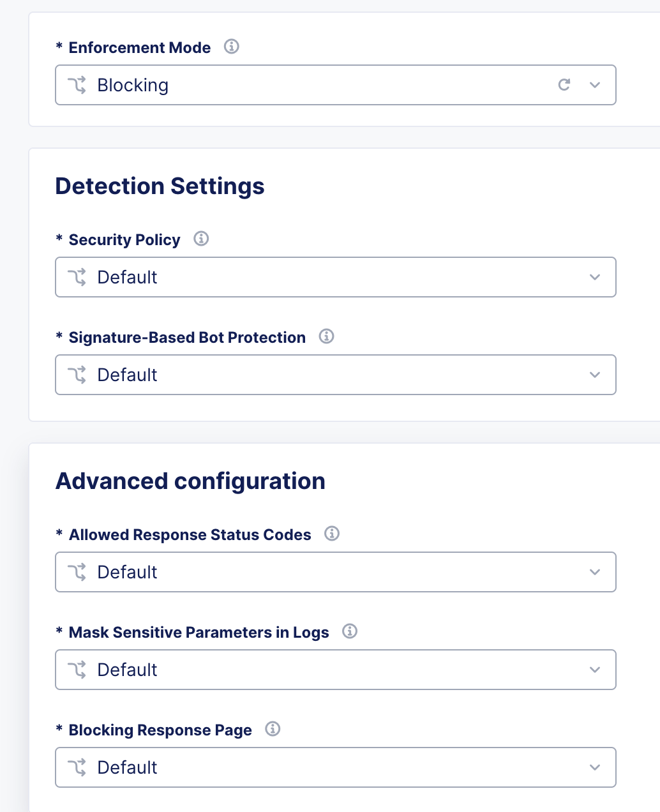
Task: Open the Security Policy dropdown
Action: [x=594, y=276]
